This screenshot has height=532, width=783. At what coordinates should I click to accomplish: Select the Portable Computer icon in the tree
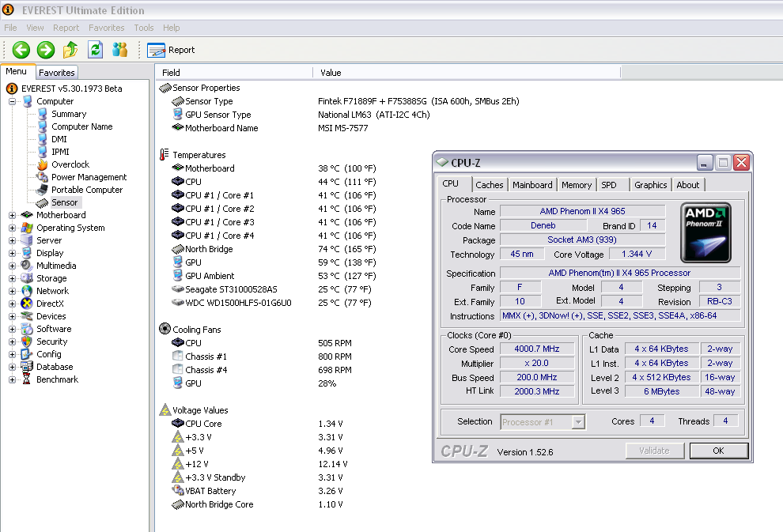coord(43,190)
